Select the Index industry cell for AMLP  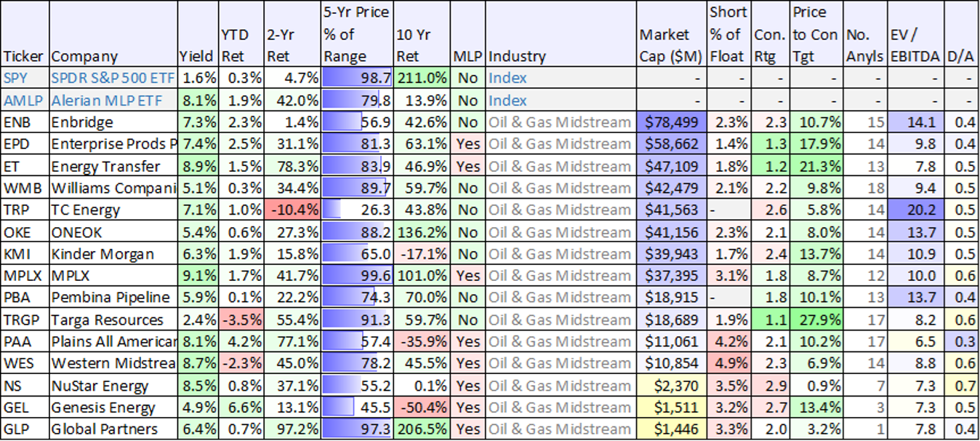[x=561, y=100]
